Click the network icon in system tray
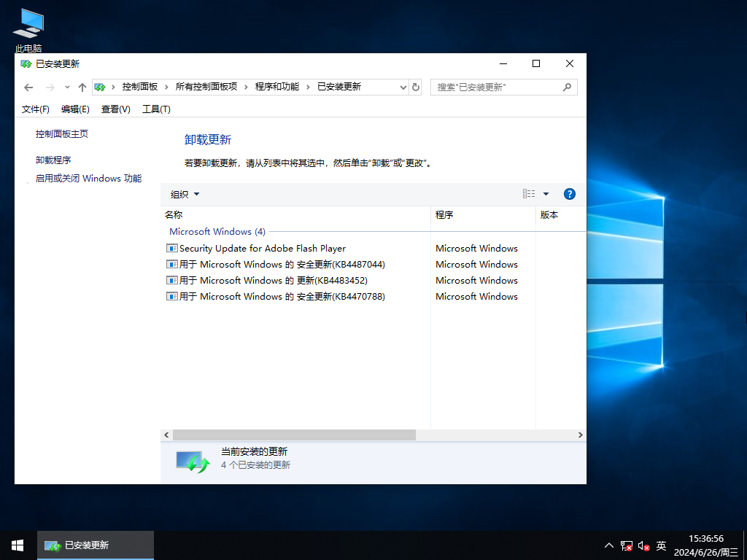The image size is (747, 560). [x=626, y=545]
